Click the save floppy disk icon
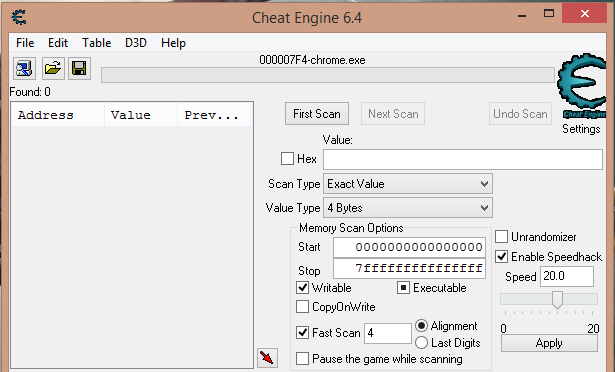The width and height of the screenshot is (615, 372). 79,69
